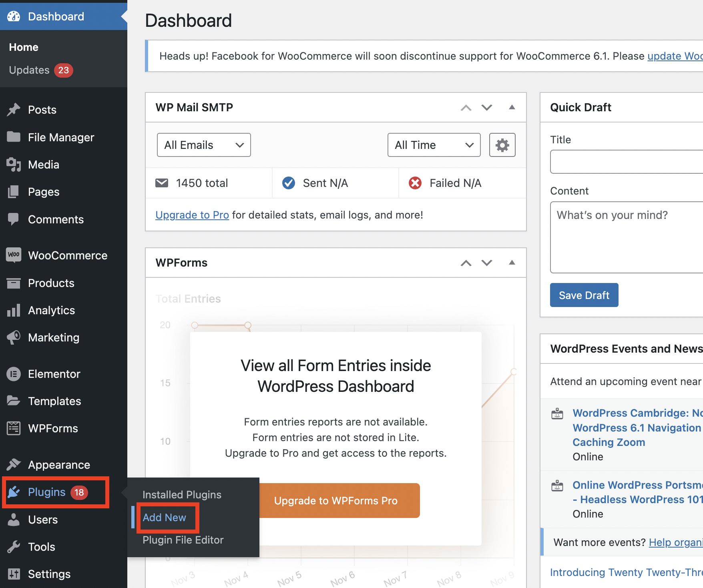
Task: Click the File Manager folder icon
Action: point(14,137)
